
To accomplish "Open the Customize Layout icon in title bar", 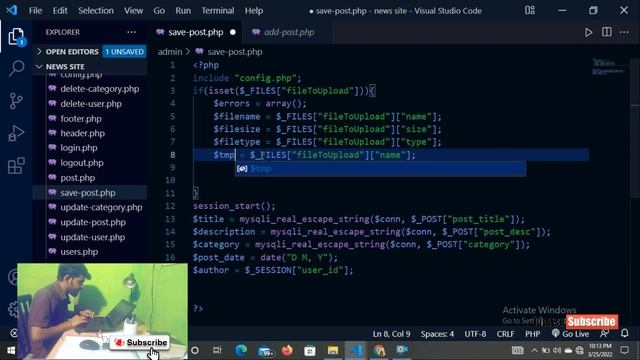I will 530,11.
